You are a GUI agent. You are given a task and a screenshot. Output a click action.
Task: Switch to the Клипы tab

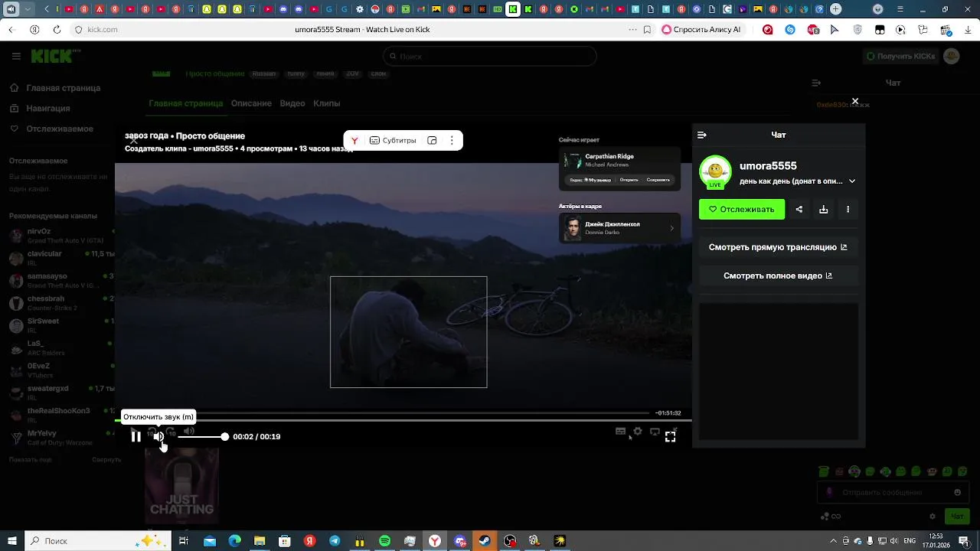click(327, 103)
